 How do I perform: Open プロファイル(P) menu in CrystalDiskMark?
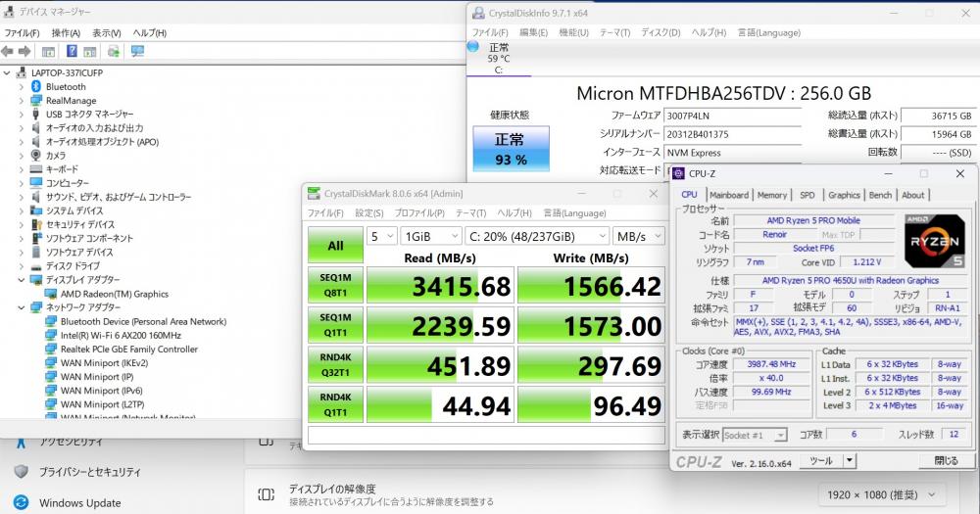pos(419,213)
